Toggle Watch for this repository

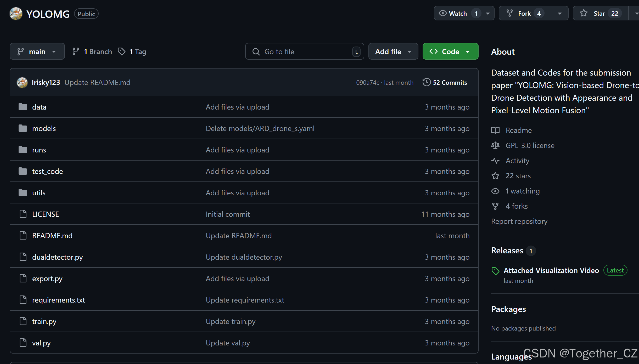pos(458,13)
